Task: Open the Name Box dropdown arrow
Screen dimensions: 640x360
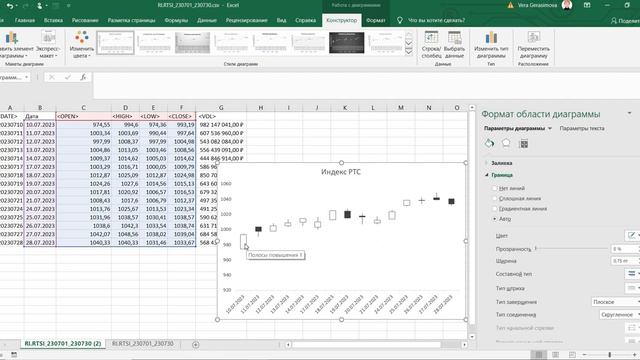Action: pyautogui.click(x=27, y=77)
